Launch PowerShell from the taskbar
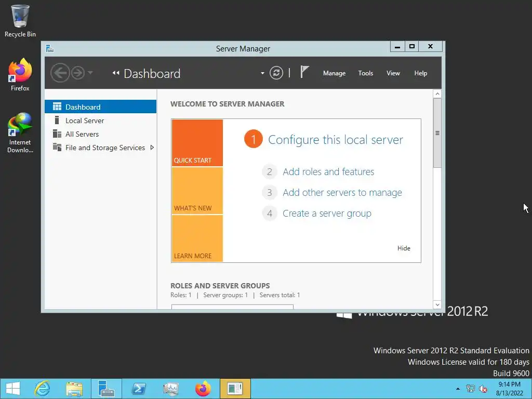 tap(139, 389)
